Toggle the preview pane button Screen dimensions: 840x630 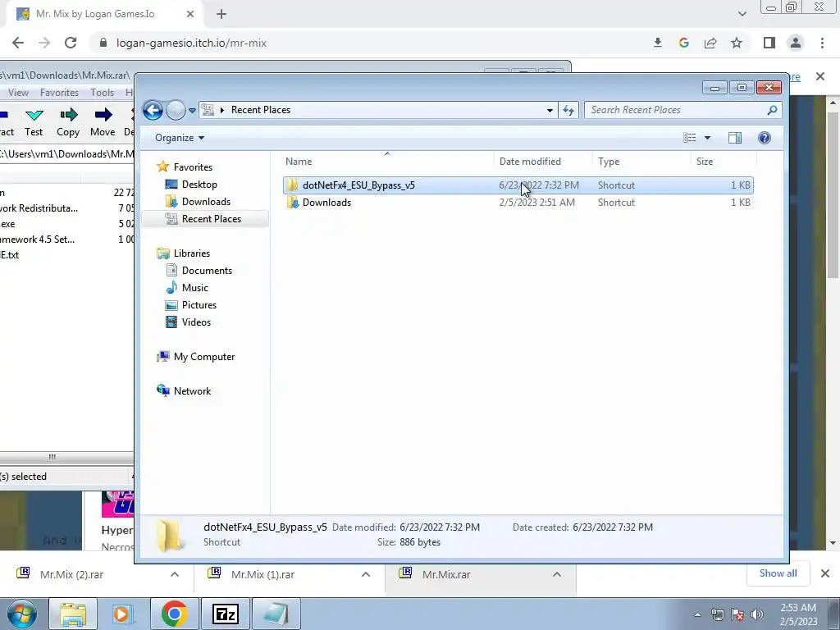735,138
